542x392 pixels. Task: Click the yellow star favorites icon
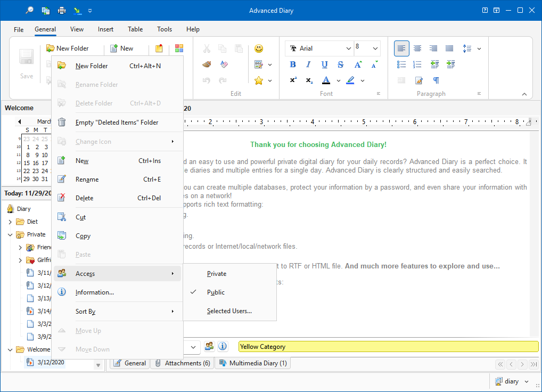(259, 80)
